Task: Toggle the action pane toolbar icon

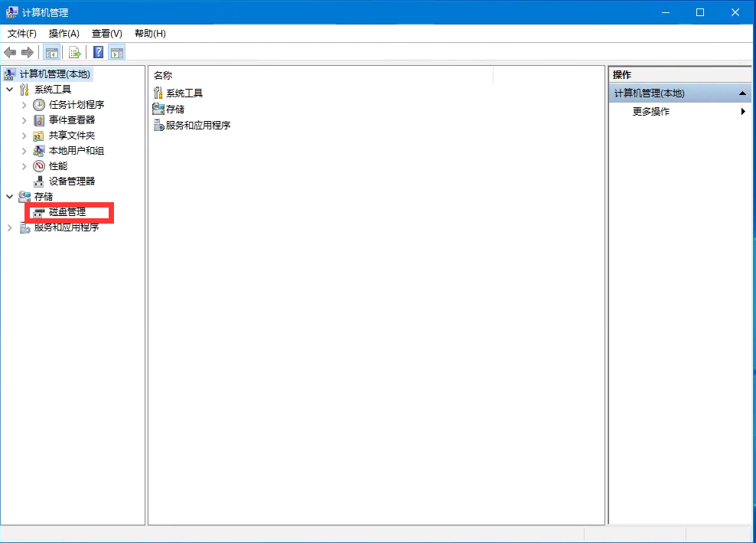Action: pos(116,52)
